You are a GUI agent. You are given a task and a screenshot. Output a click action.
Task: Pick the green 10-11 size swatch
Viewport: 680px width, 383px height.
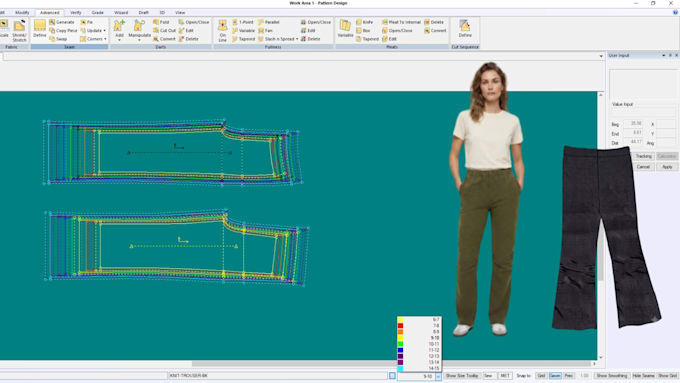400,344
